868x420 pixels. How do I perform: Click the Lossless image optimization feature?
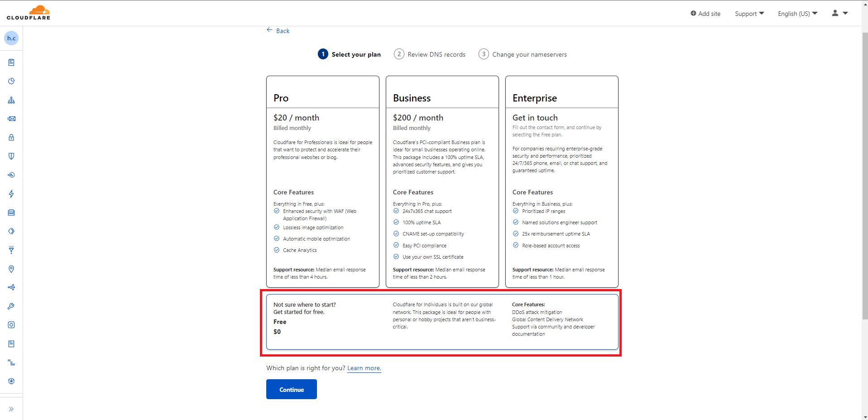pos(313,227)
